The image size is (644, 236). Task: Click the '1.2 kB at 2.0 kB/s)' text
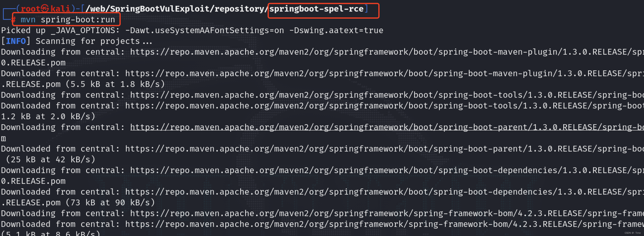coord(48,117)
